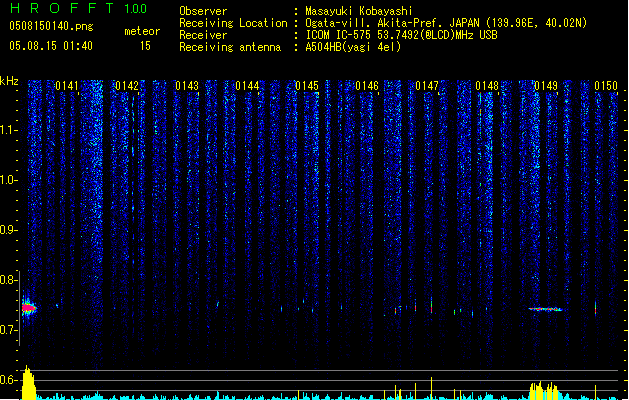
Task: Click the vertical echo streak right of 0147
Action: pos(432,305)
